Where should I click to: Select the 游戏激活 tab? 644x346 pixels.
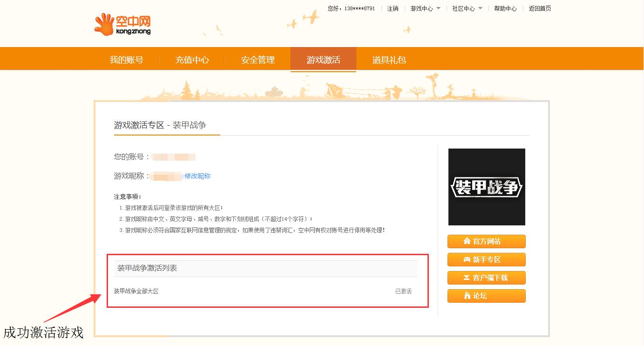click(323, 60)
